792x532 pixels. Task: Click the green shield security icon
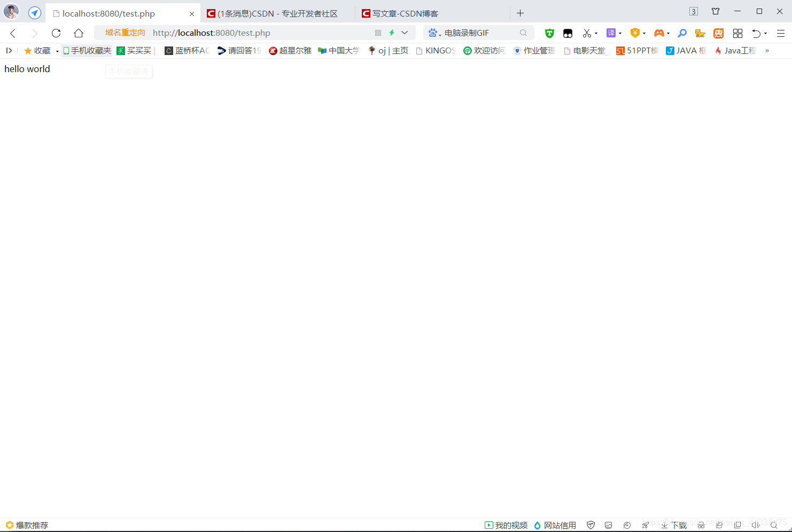549,33
